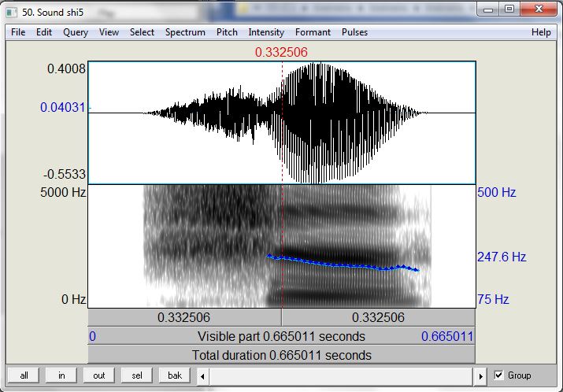
Task: Click the red cursor time 0.332506 label
Action: [281, 53]
